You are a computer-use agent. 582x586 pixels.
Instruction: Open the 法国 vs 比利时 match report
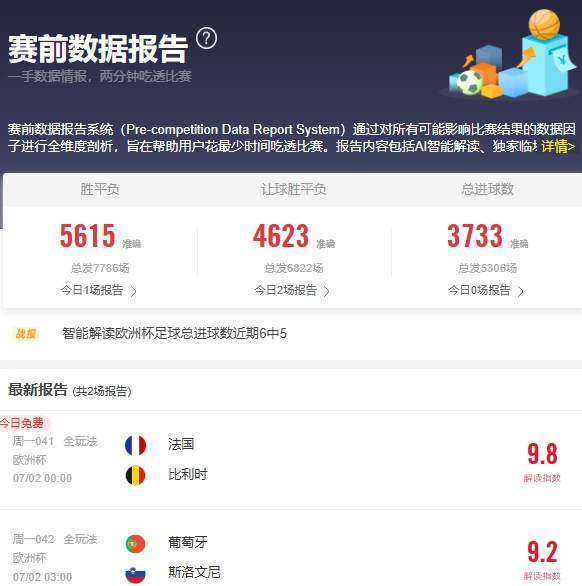coord(291,460)
